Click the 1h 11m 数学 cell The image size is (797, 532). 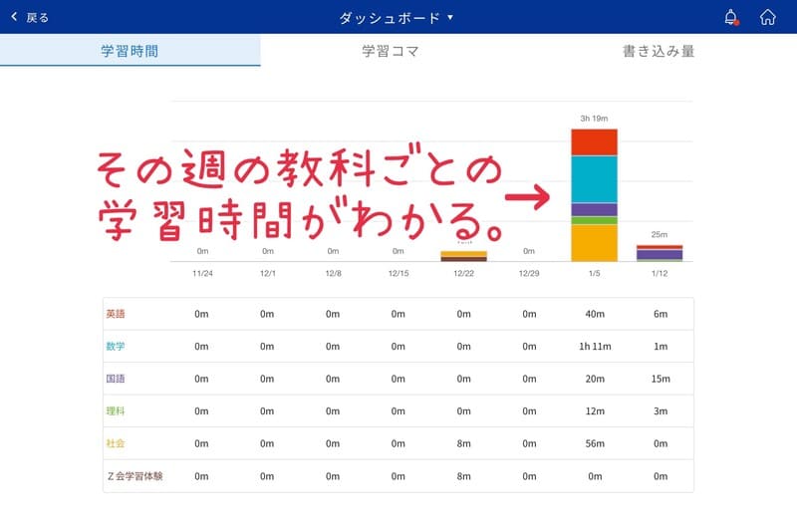pos(596,346)
